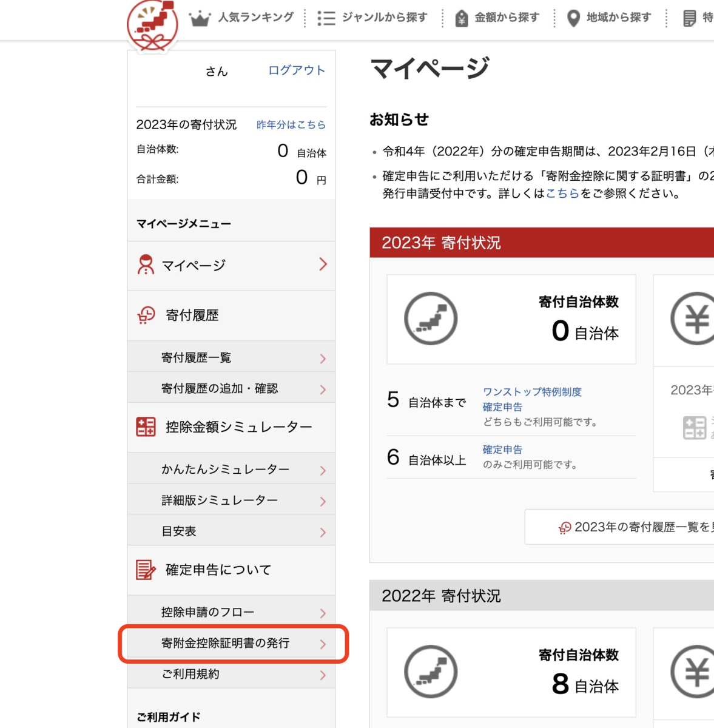The height and width of the screenshot is (728, 714).
Task: Click chevron arrow on 寄付履歴一覧 row
Action: coord(323,359)
